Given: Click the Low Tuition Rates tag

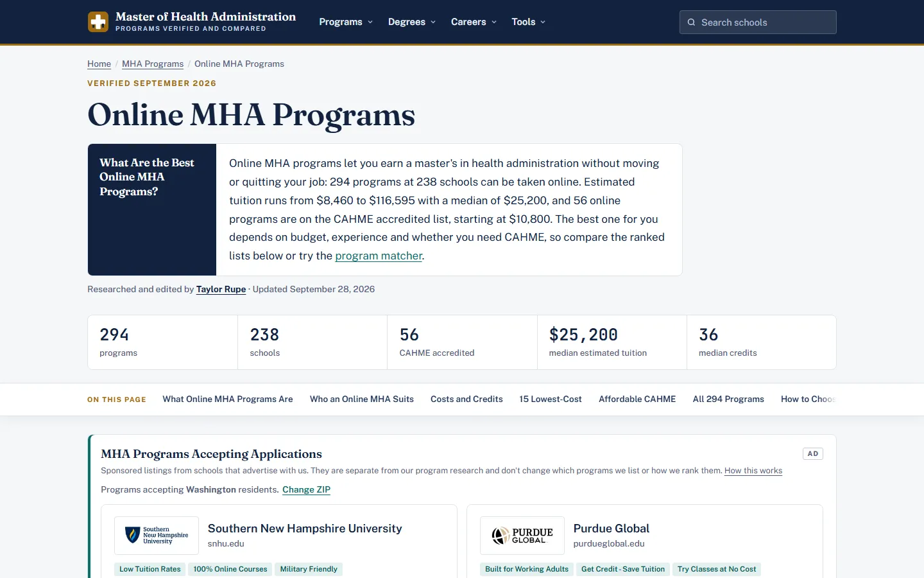Looking at the screenshot, I should [x=150, y=569].
